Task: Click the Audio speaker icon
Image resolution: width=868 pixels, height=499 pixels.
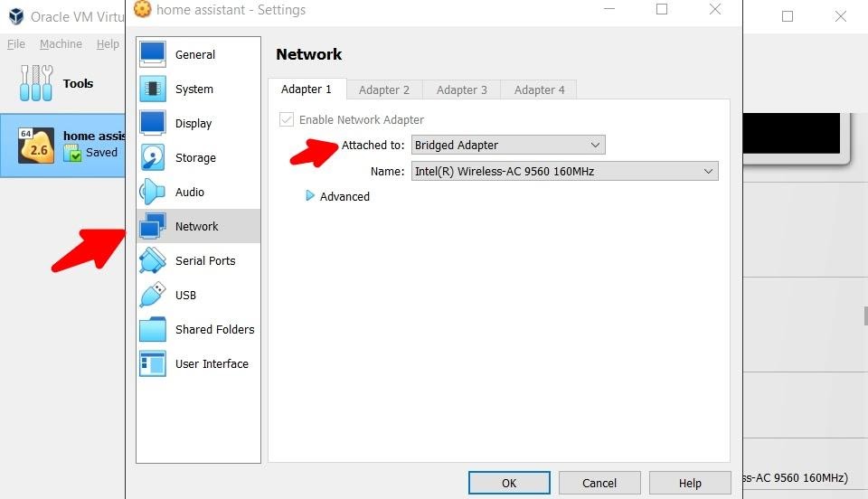Action: tap(153, 192)
